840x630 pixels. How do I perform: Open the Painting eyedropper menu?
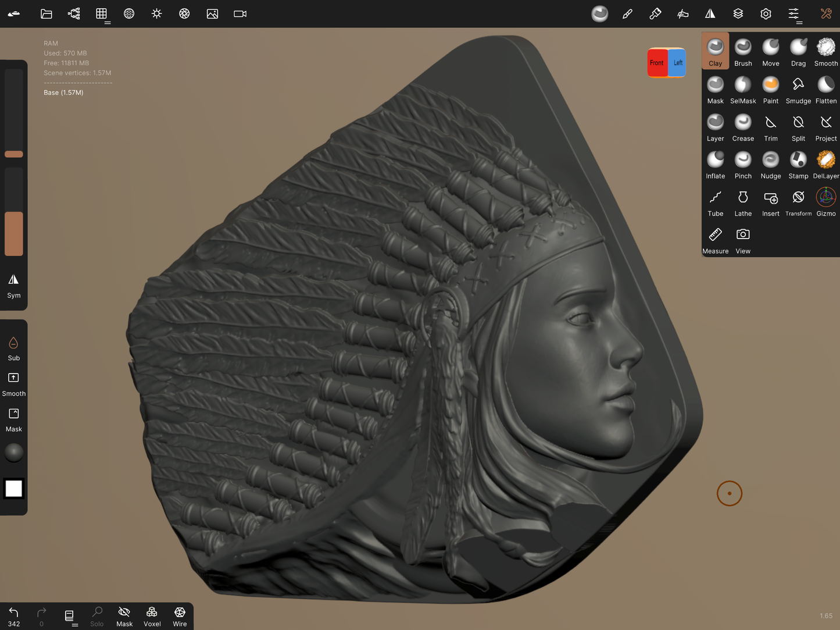click(x=655, y=14)
